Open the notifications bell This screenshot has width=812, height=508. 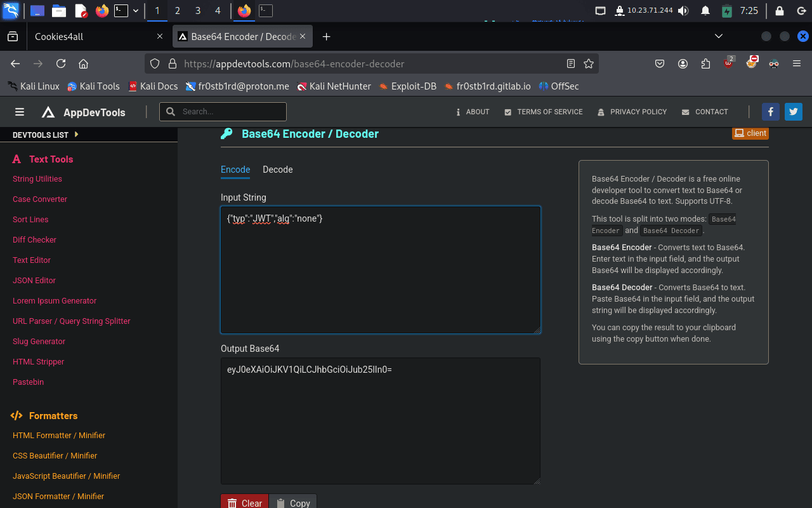click(705, 11)
